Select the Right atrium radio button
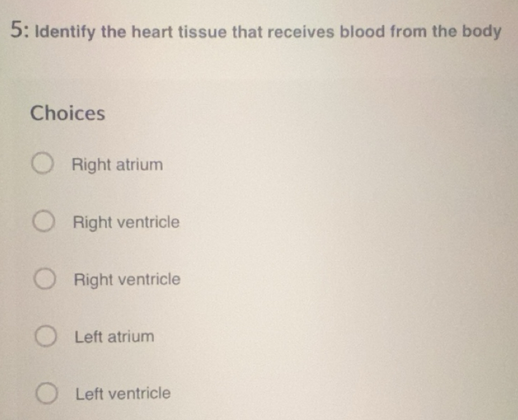The width and height of the screenshot is (518, 420). point(43,162)
